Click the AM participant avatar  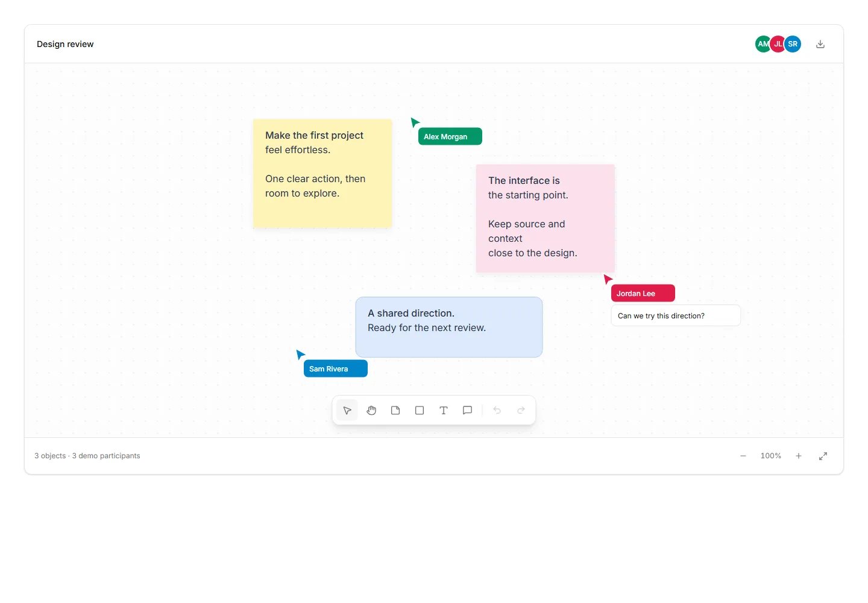tap(761, 44)
